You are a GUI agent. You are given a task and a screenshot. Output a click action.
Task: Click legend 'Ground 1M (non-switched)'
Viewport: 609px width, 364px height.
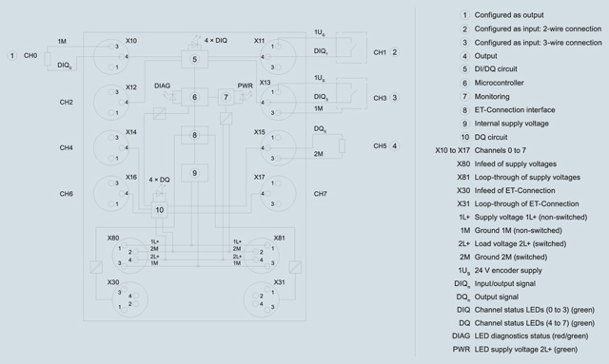coord(518,230)
